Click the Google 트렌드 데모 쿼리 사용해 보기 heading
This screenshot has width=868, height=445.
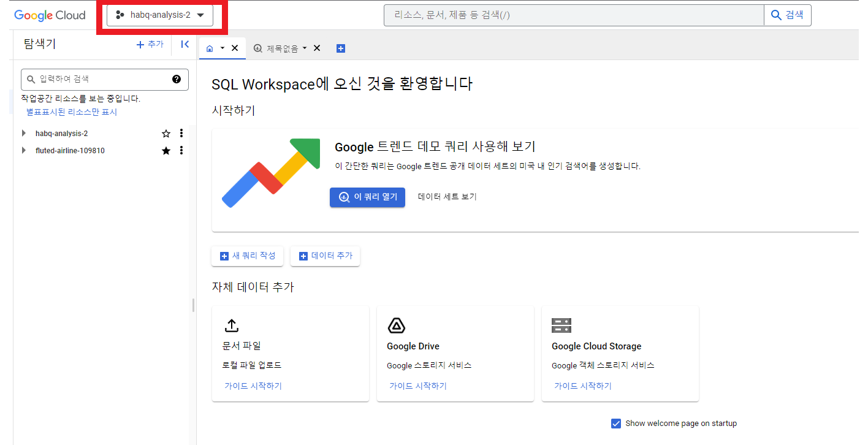(435, 147)
